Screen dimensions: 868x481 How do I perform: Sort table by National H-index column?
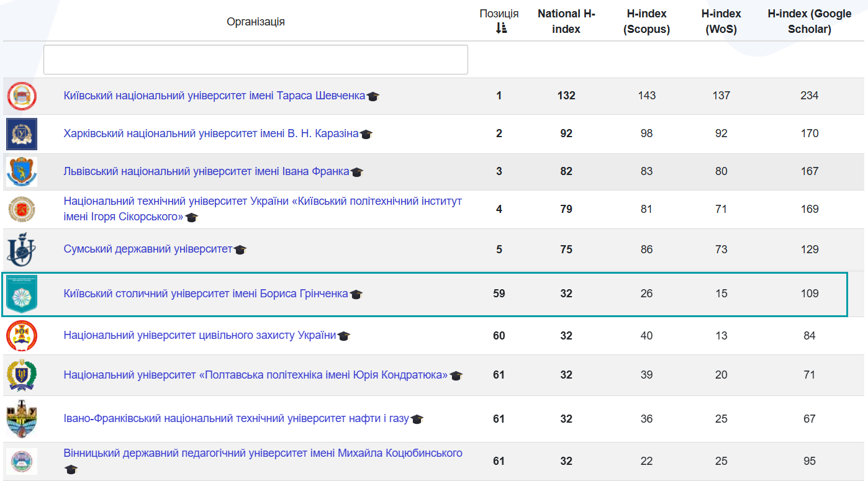click(x=566, y=22)
